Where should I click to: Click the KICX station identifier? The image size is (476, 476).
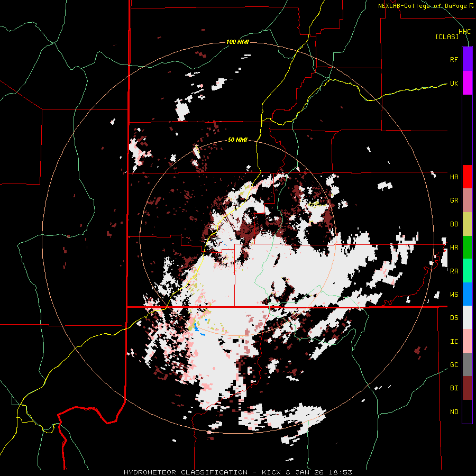click(x=272, y=472)
